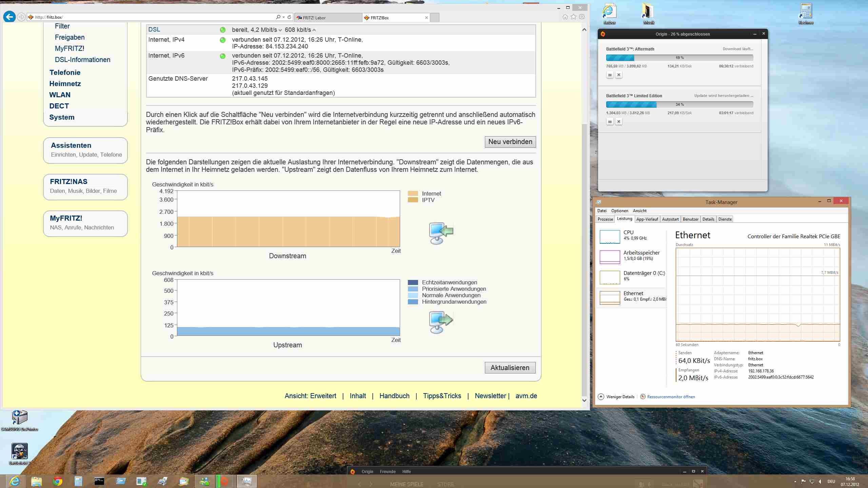Open Internet Explorer favorites star icon

click(x=573, y=17)
